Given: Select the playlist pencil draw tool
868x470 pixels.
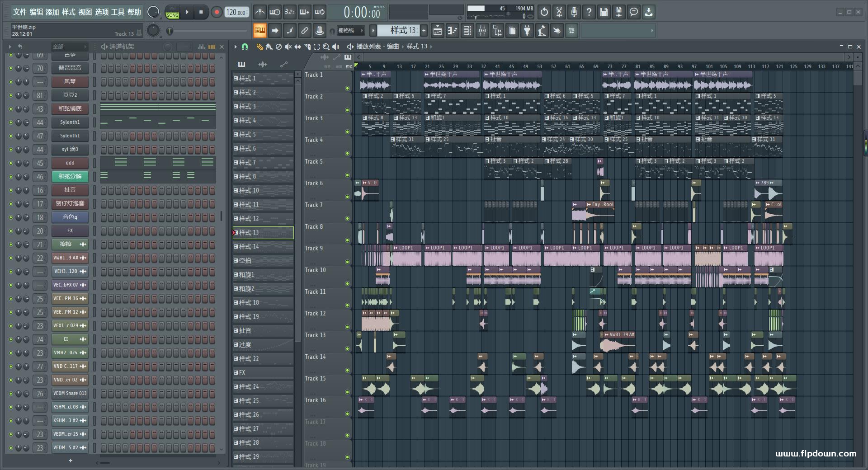Looking at the screenshot, I should coord(259,47).
